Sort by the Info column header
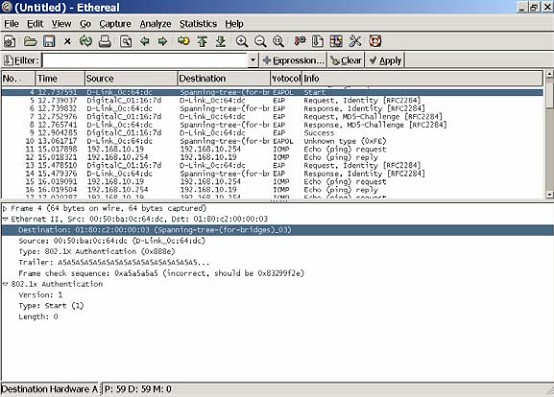554x397 pixels. tap(423, 78)
